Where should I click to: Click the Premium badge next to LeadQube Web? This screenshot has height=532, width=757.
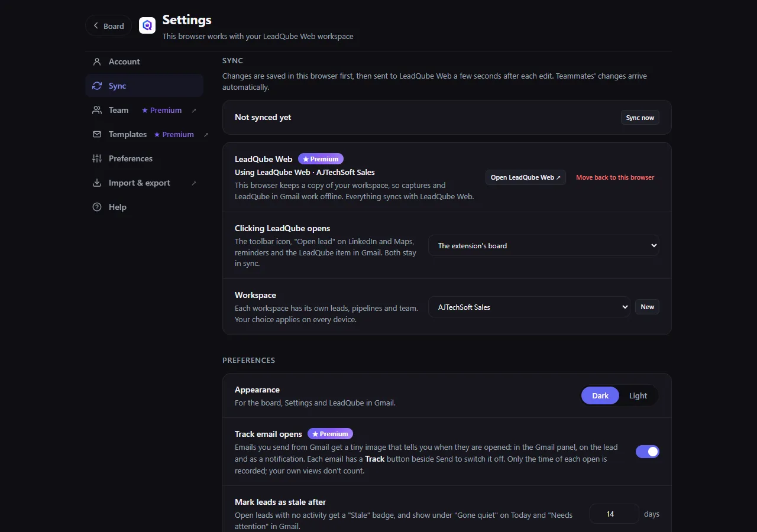(321, 159)
